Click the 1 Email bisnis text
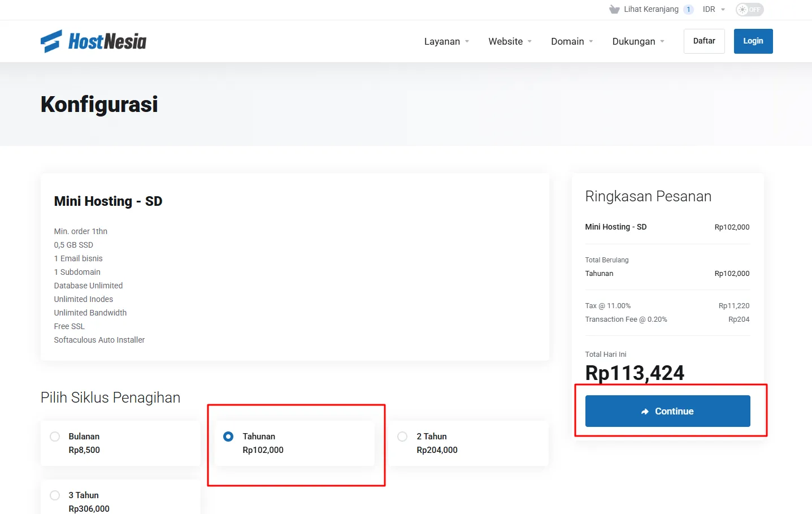This screenshot has width=812, height=514. [79, 258]
